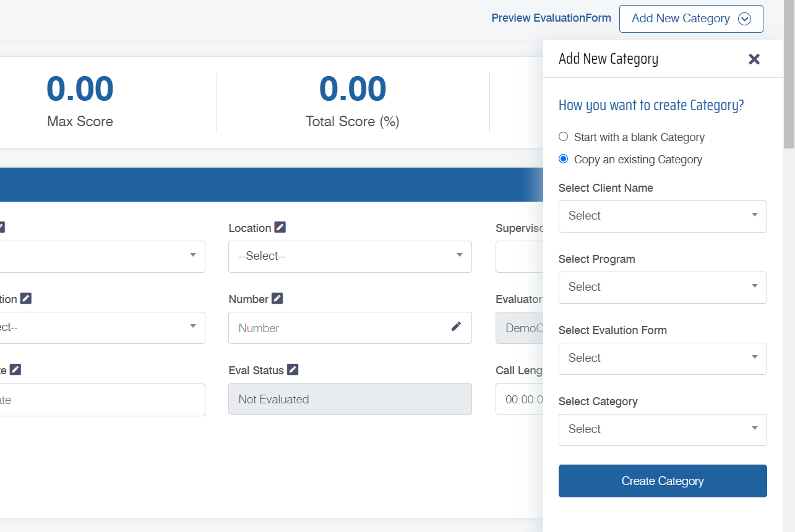Click the edit icon next to Eval Status

(293, 370)
